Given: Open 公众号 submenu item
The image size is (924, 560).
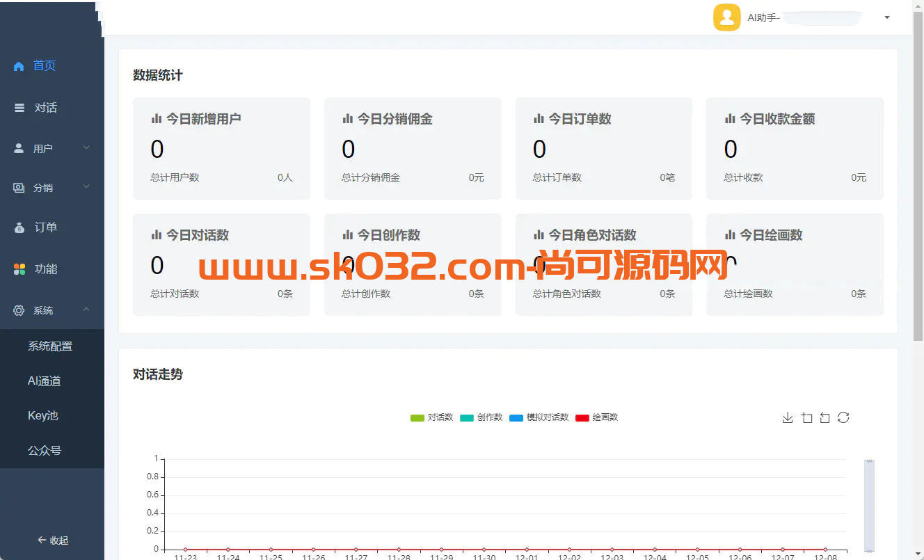Looking at the screenshot, I should pyautogui.click(x=52, y=450).
